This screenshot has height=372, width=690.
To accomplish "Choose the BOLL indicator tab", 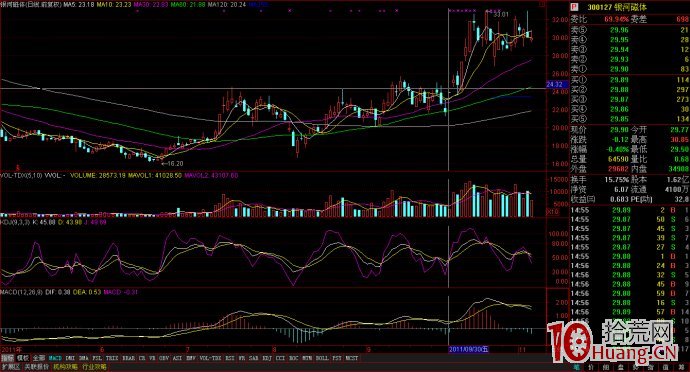I will (322, 358).
